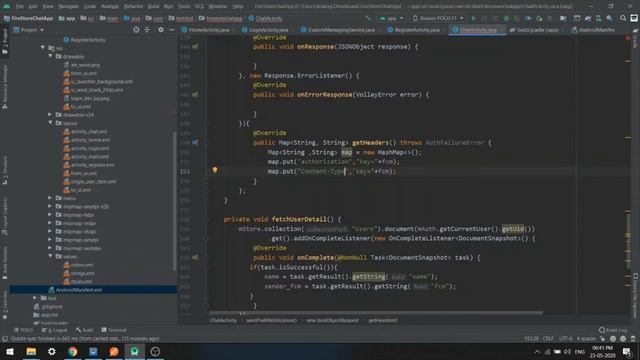Click ChatActivity in navigation path bar
The image size is (640, 360).
265,18
